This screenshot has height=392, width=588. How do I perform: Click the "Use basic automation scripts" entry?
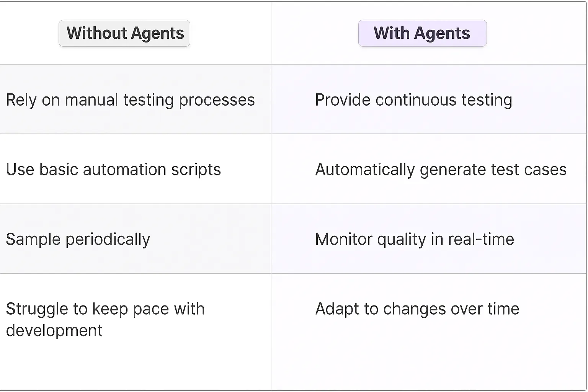(x=113, y=170)
